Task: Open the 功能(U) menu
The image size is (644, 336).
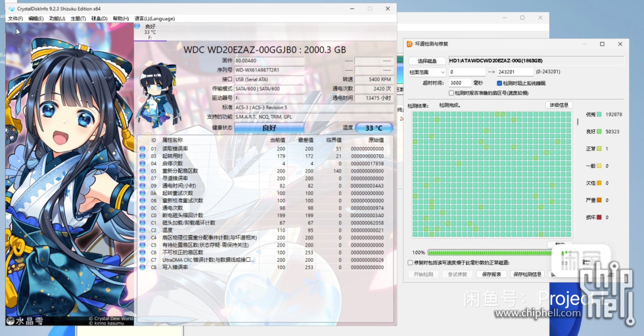Action: tap(57, 18)
